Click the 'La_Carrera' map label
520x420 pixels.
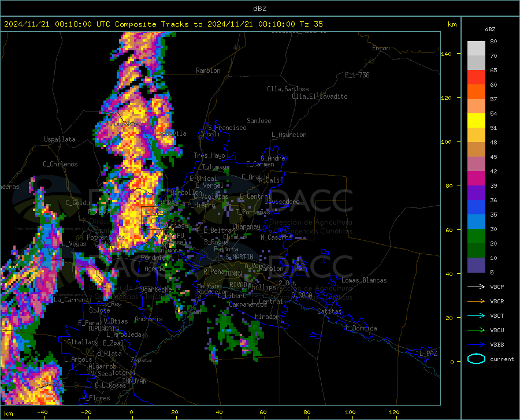[71, 300]
